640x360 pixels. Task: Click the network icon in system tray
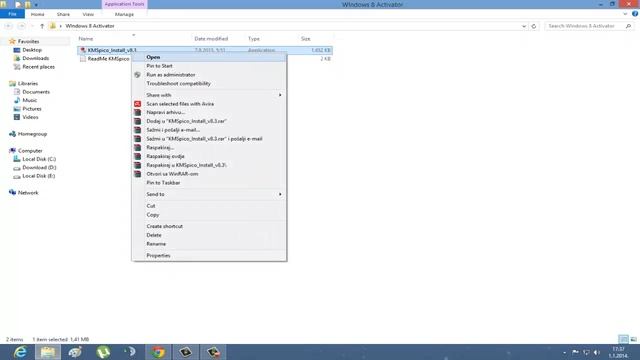[x=586, y=352]
